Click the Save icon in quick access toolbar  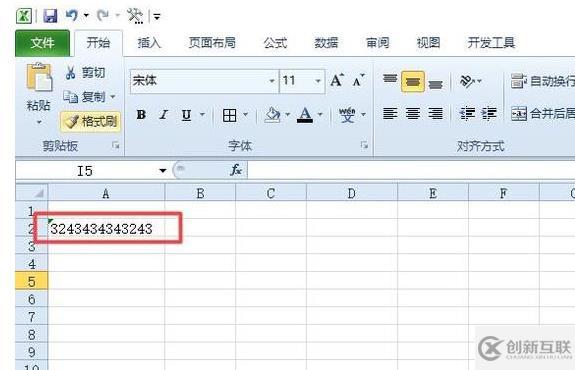(x=50, y=16)
